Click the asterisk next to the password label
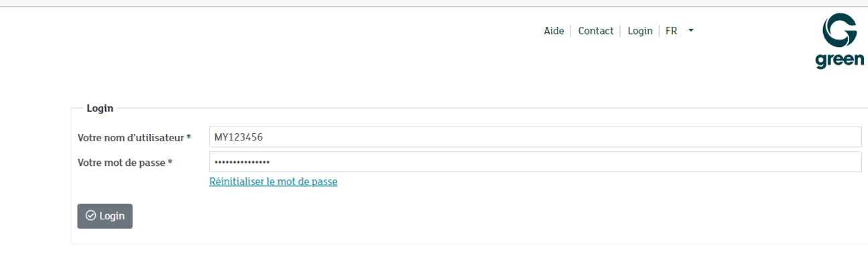Image resolution: width=868 pixels, height=259 pixels. pos(170,162)
